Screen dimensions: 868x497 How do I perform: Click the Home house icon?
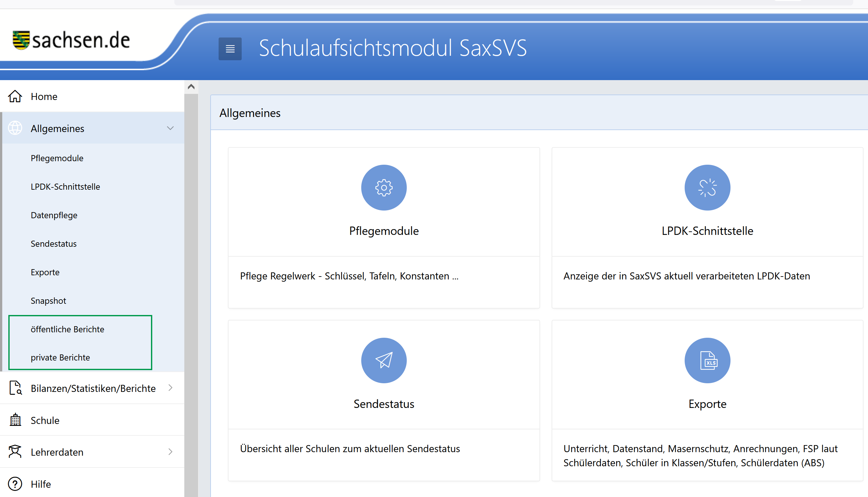tap(15, 96)
